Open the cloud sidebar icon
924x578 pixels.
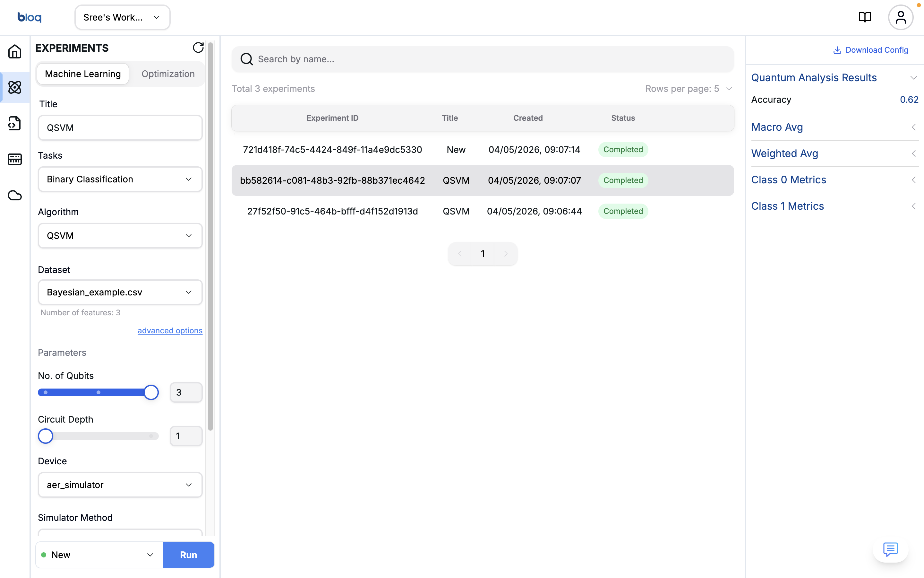coord(14,195)
